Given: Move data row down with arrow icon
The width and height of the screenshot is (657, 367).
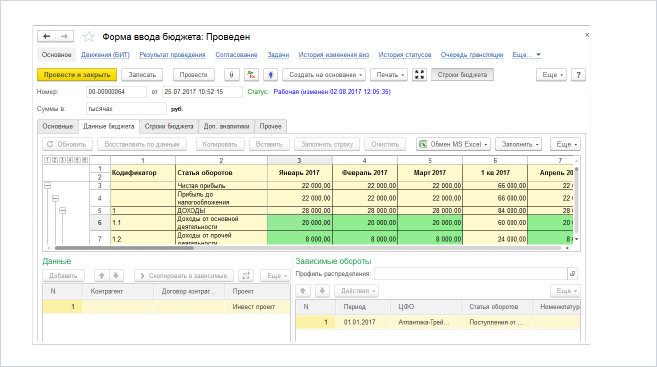Looking at the screenshot, I should click(116, 275).
